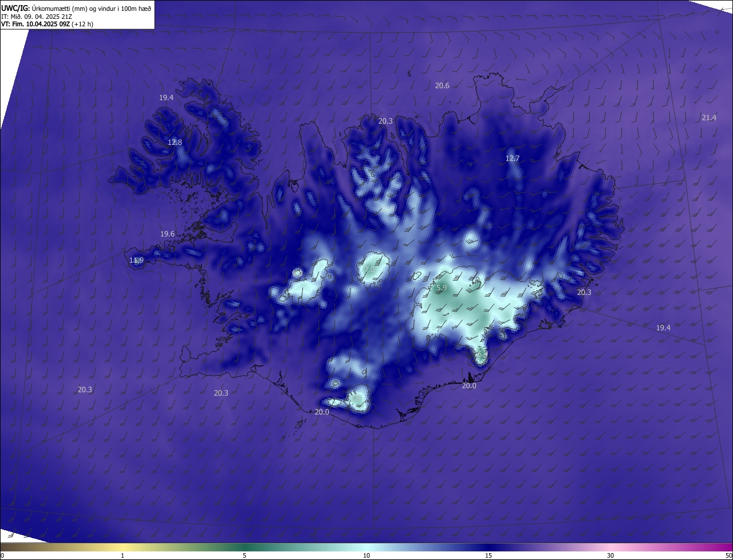Image resolution: width=733 pixels, height=560 pixels.
Task: Select the 21.4 precipitable water value
Action: pos(708,118)
